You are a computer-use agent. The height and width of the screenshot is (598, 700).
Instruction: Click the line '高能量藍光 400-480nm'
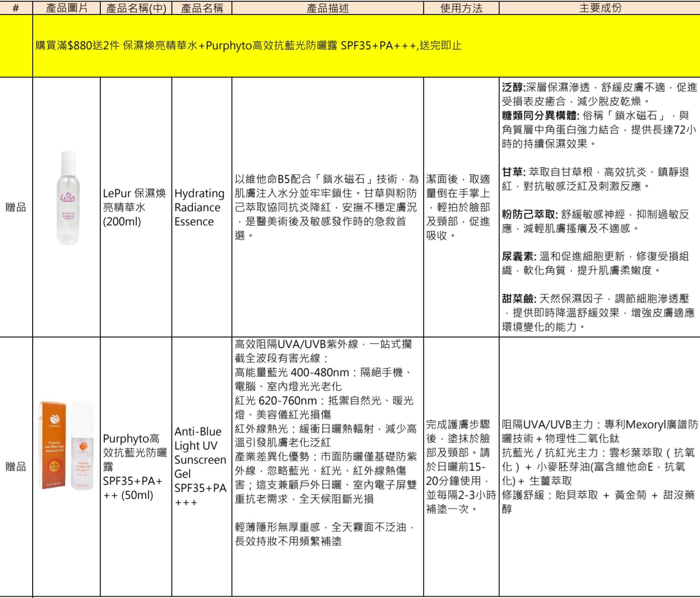point(292,372)
